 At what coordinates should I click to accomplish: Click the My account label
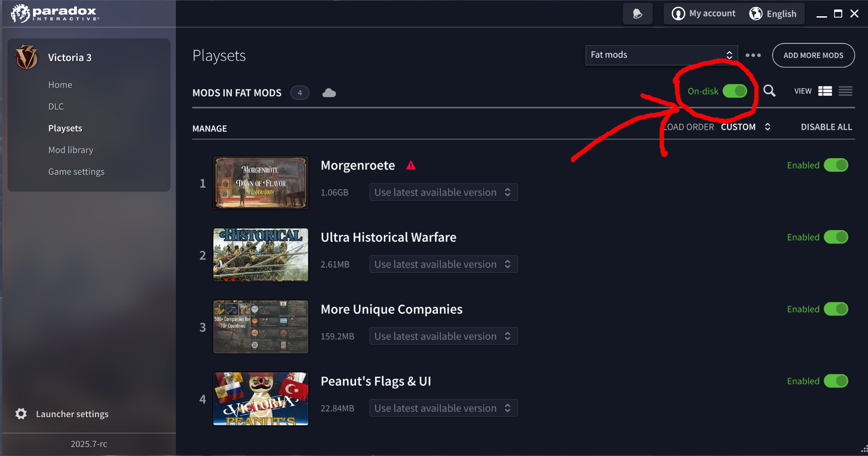point(712,14)
